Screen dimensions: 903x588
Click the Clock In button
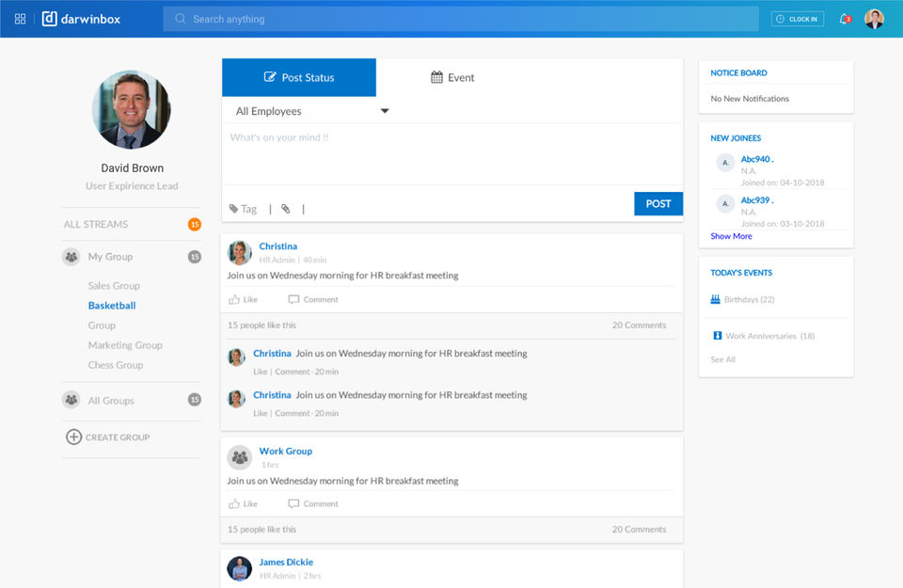point(798,19)
